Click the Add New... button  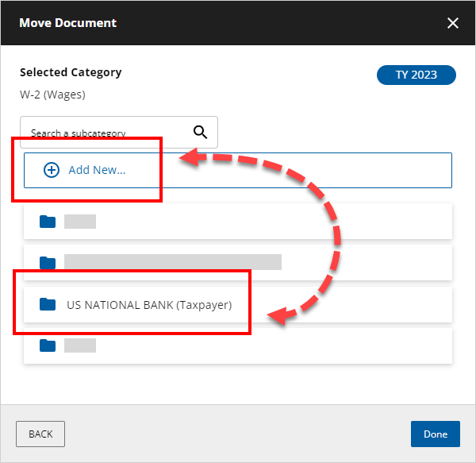(237, 170)
